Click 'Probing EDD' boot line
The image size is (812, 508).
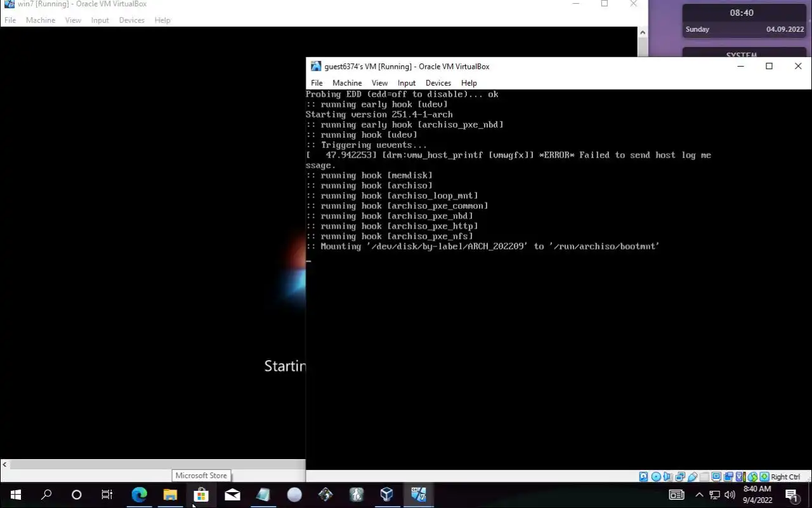click(402, 94)
